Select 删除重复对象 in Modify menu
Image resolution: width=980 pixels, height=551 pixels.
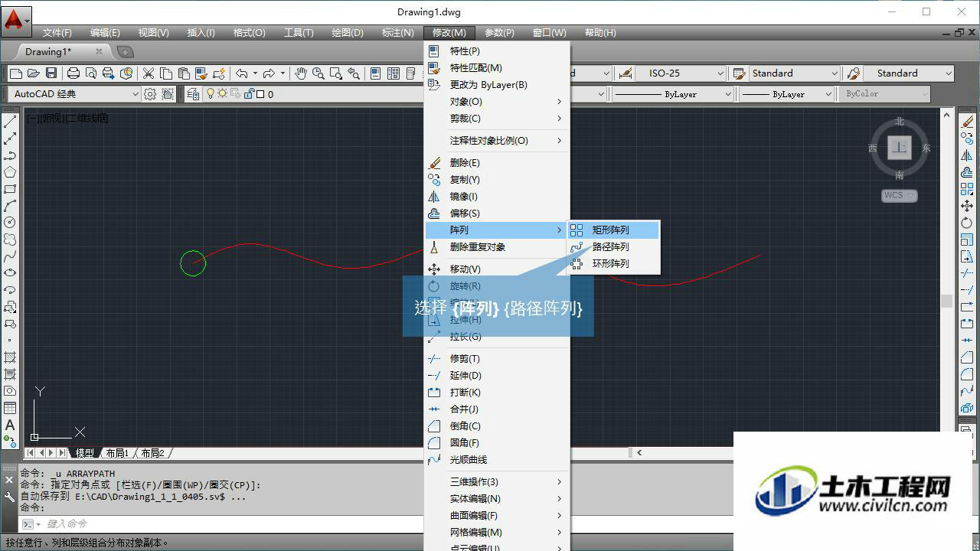click(497, 247)
